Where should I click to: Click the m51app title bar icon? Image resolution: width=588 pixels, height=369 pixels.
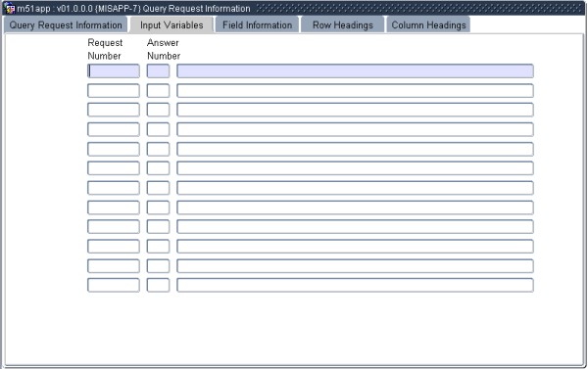(x=10, y=8)
